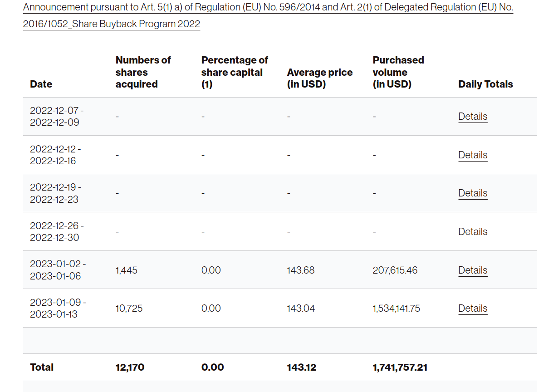This screenshot has height=392, width=553.
Task: Select the Percentage of share capital header
Action: click(x=235, y=72)
